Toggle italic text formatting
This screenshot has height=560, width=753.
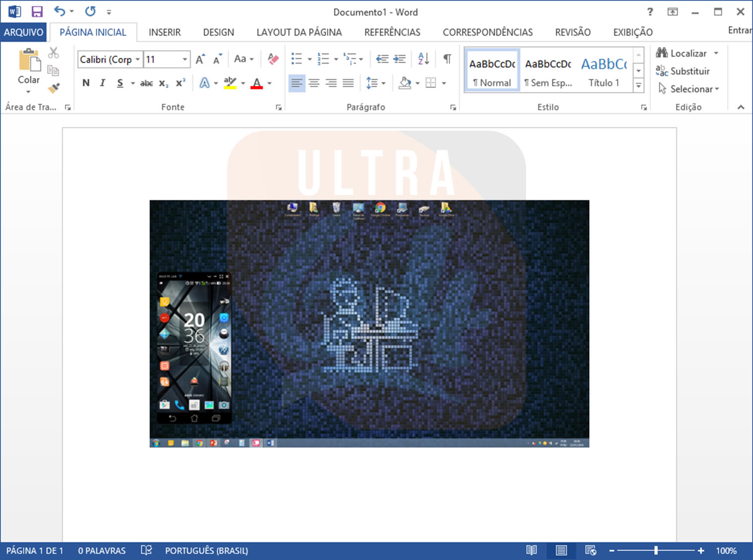click(102, 83)
